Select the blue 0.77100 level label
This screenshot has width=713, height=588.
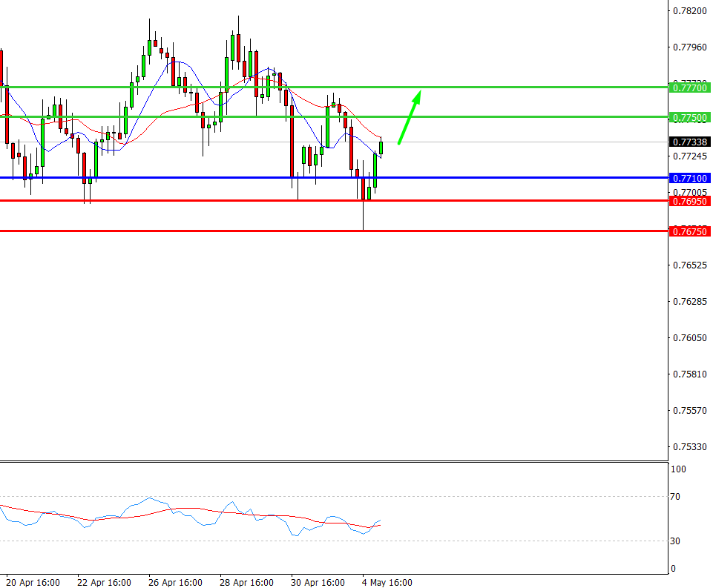690,178
